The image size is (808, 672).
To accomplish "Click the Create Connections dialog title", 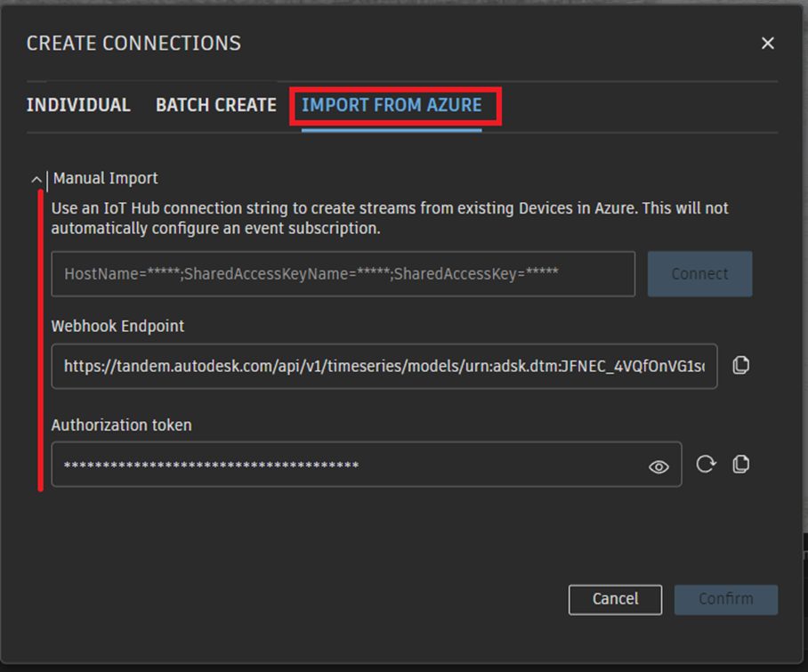I will 133,43.
